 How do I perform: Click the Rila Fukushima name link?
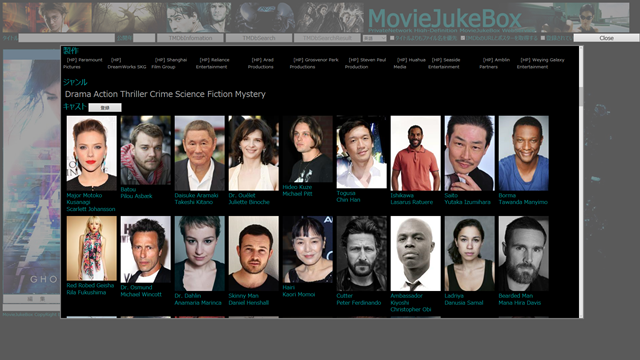click(86, 292)
